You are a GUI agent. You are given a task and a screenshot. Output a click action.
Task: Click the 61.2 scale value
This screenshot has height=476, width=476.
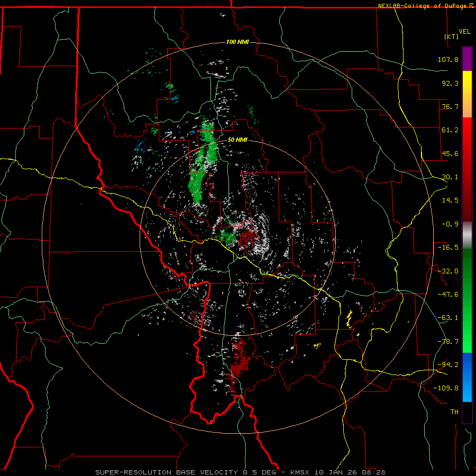tap(450, 130)
